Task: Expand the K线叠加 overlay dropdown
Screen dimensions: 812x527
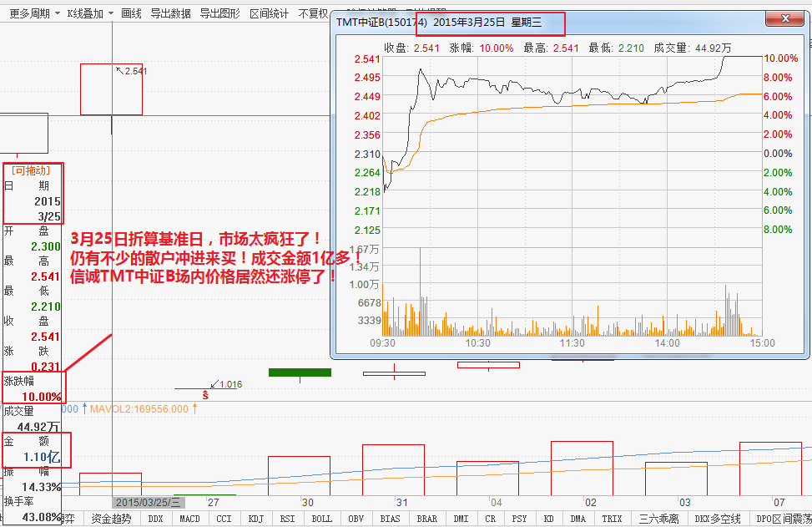Action: (x=90, y=13)
